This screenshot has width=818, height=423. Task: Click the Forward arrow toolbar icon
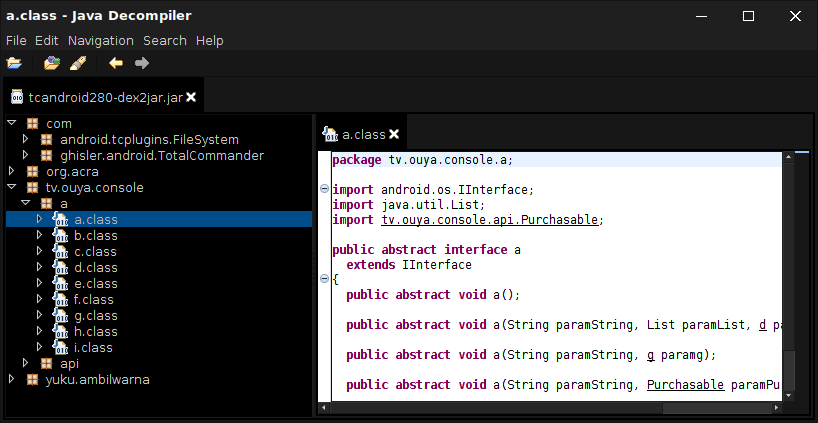pos(142,63)
